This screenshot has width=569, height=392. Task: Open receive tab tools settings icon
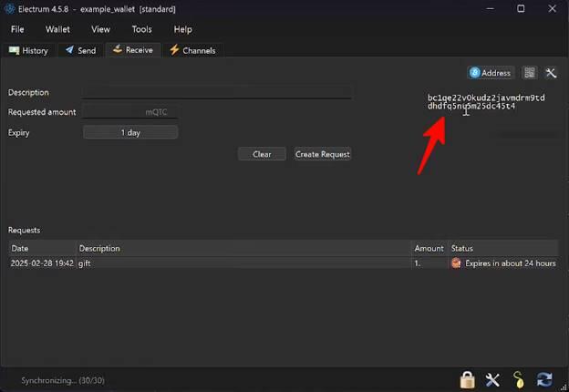coord(551,73)
